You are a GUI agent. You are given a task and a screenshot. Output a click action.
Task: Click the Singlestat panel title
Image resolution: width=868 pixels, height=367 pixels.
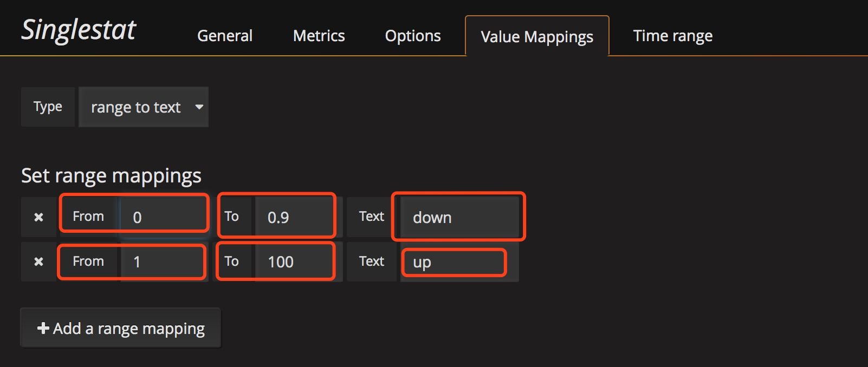(79, 30)
